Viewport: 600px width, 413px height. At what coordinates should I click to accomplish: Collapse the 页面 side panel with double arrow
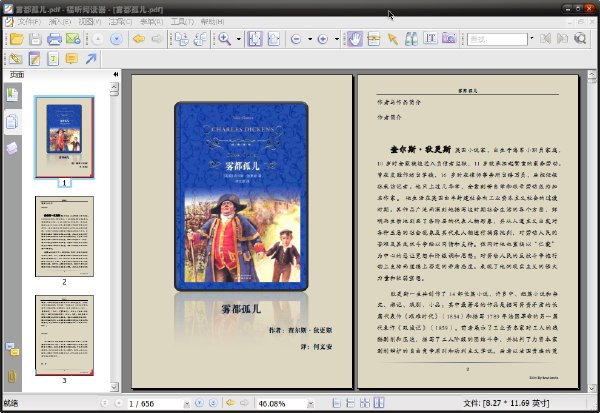click(x=116, y=74)
